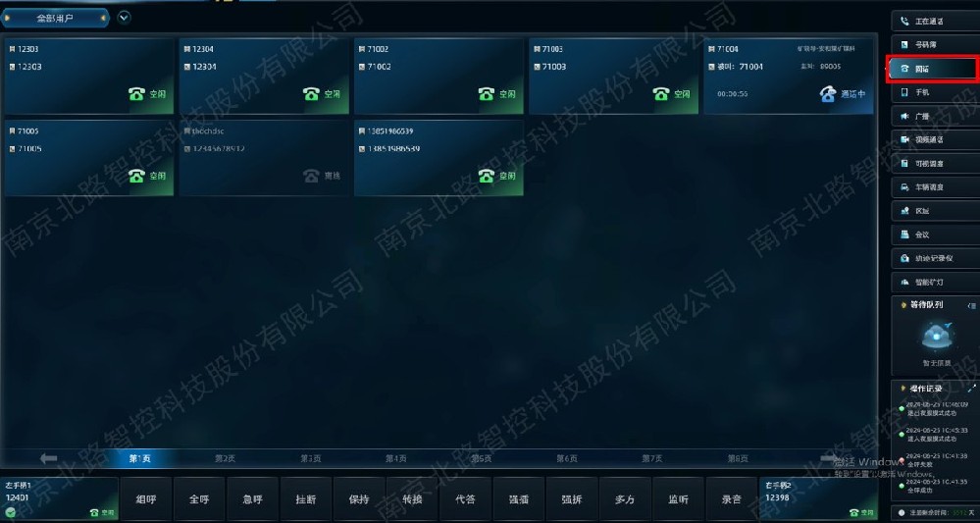This screenshot has height=523, width=980.
Task: Select the 左手柄1 handset 12401 panel
Action: click(x=59, y=498)
